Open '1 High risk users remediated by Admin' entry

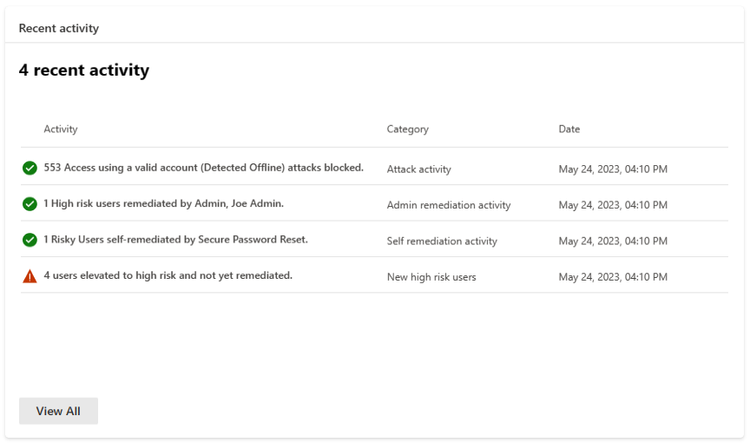163,204
